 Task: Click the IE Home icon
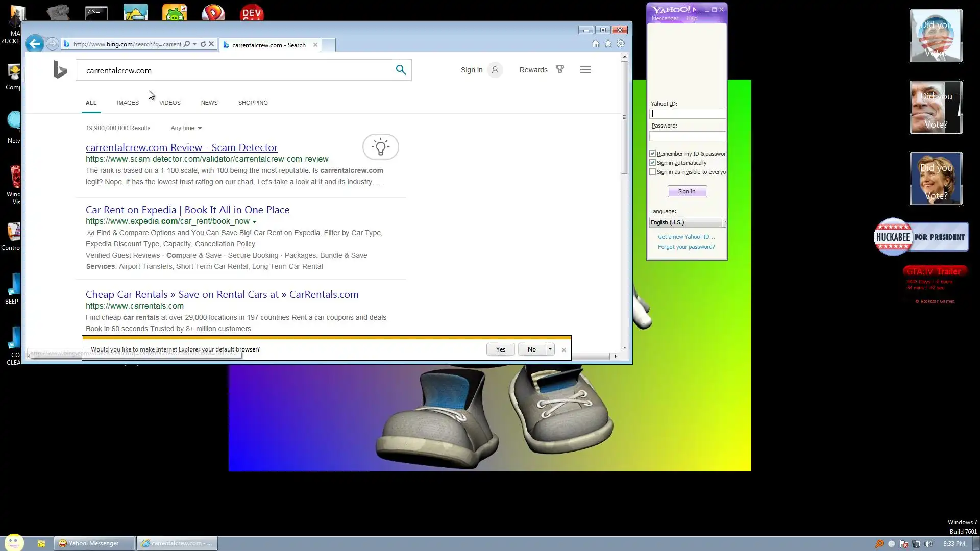click(x=595, y=44)
